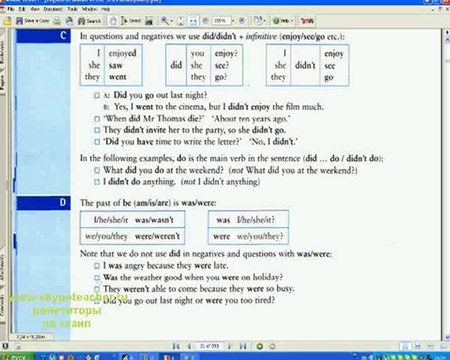Viewport: 450px width, 360px height.
Task: Click the green Previous View button
Action: click(x=259, y=346)
